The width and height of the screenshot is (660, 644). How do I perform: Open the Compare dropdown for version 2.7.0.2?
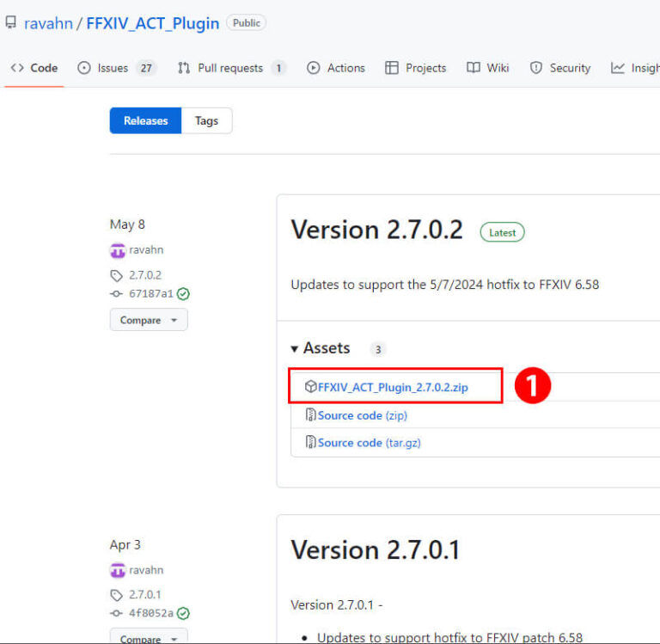point(149,320)
